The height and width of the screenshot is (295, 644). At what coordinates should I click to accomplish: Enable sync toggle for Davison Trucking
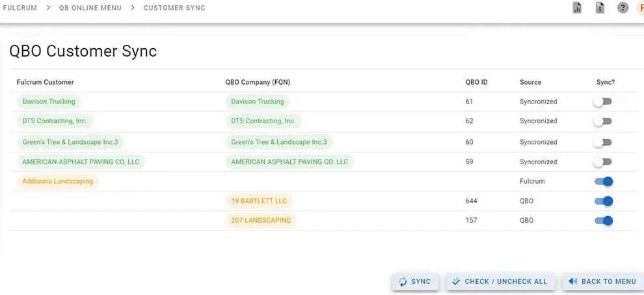click(603, 102)
